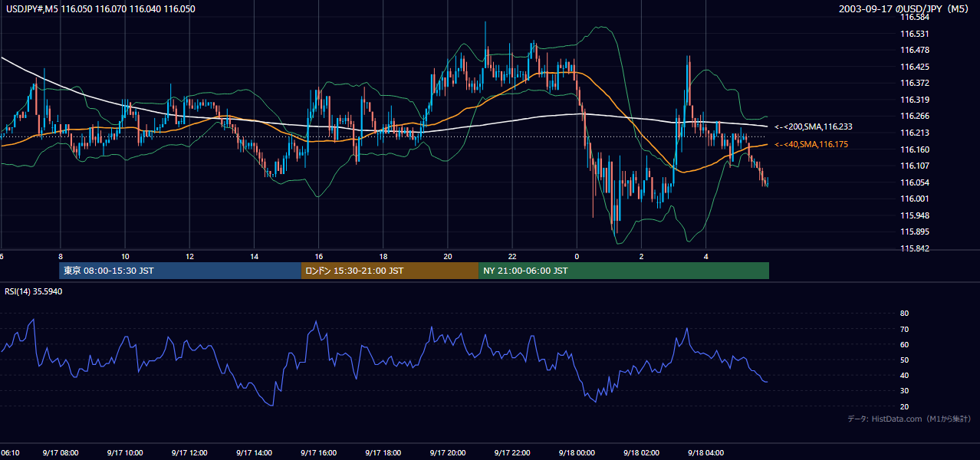This screenshot has width=980, height=460.
Task: Click the 9/17 18:00 time label
Action: [383, 453]
